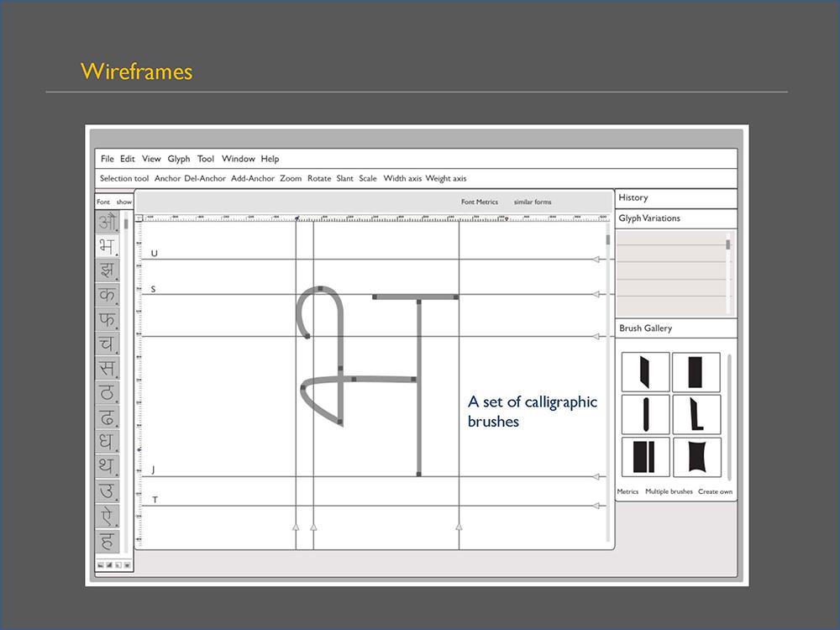840x630 pixels.
Task: Select the स glyph in font list
Action: 108,368
